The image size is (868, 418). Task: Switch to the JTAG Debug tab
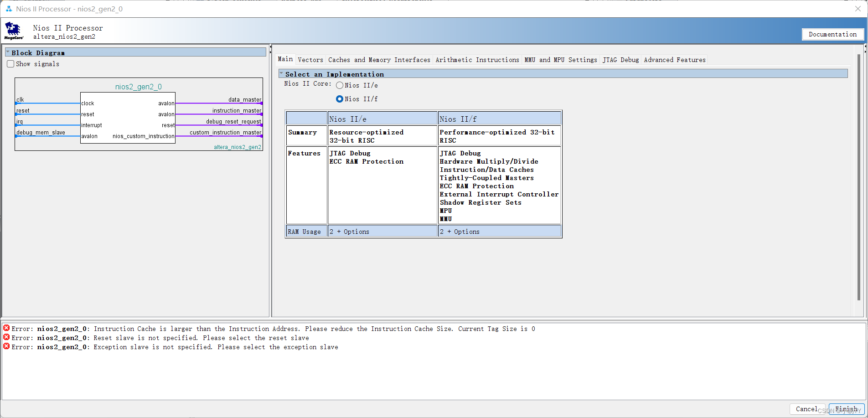(621, 60)
